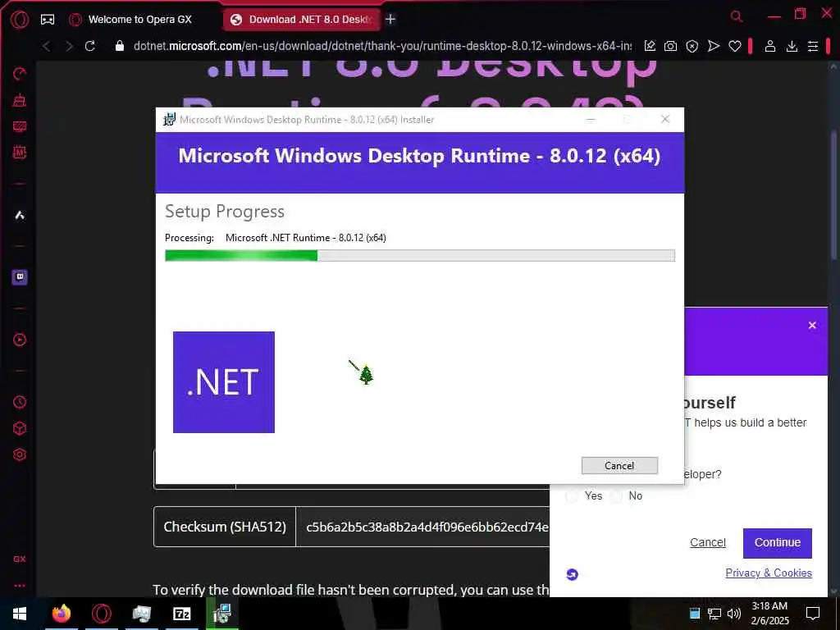Open the edit-page pencil icon in address bar
This screenshot has width=840, height=630.
[x=650, y=46]
